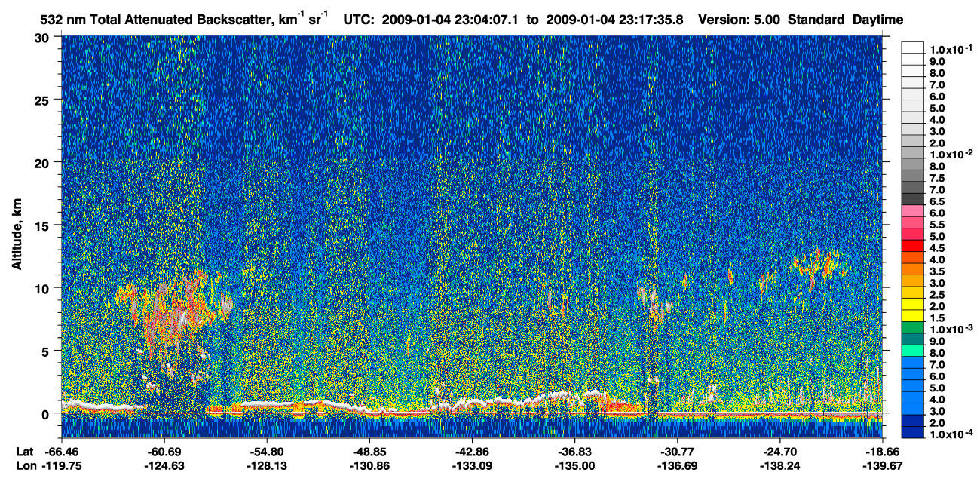
Task: Click longitude value '-135.00'
Action: click(574, 466)
